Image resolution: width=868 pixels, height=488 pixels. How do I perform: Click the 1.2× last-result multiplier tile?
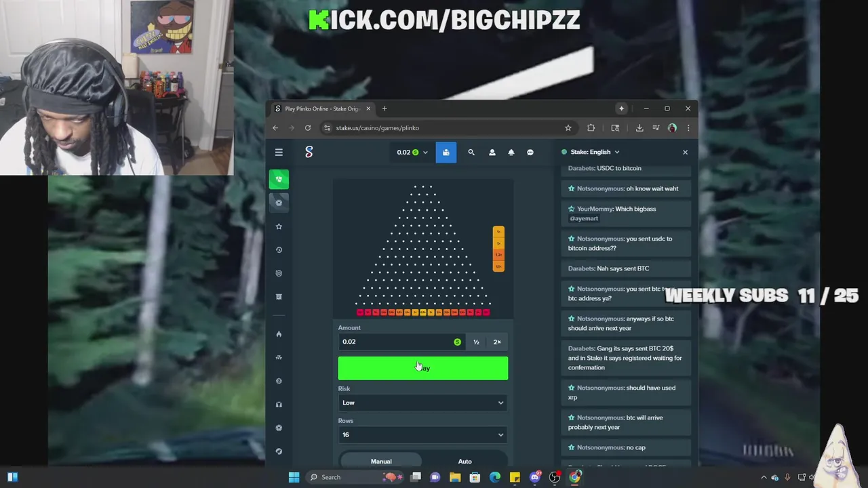tap(498, 255)
